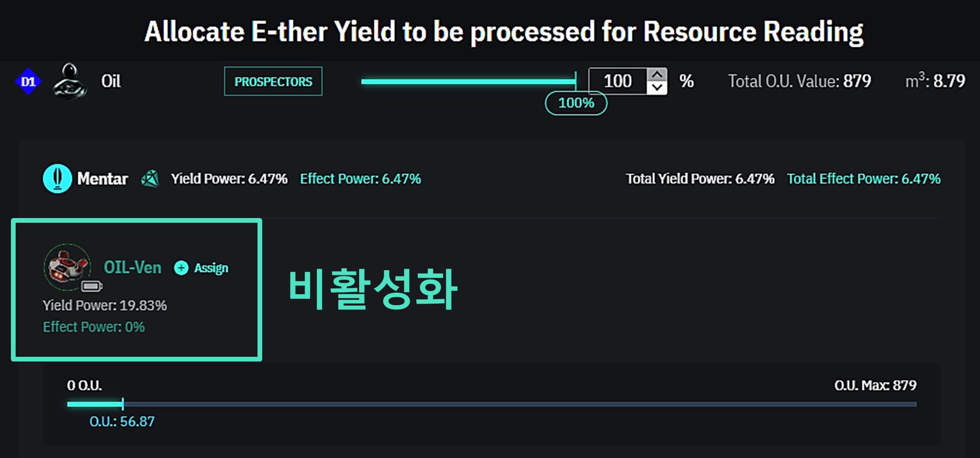Click the blue D1 diamond badge
Screen dimensions: 980x458
click(x=28, y=81)
